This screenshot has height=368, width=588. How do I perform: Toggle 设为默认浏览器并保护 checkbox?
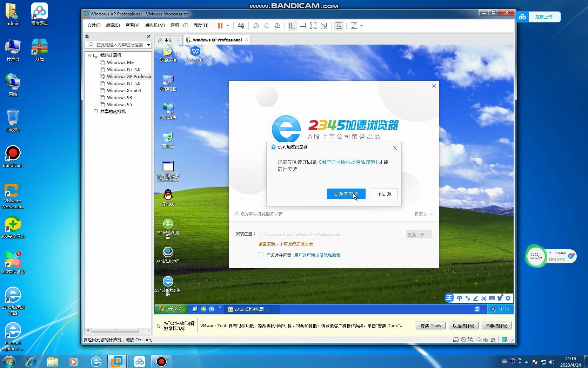[x=236, y=213]
